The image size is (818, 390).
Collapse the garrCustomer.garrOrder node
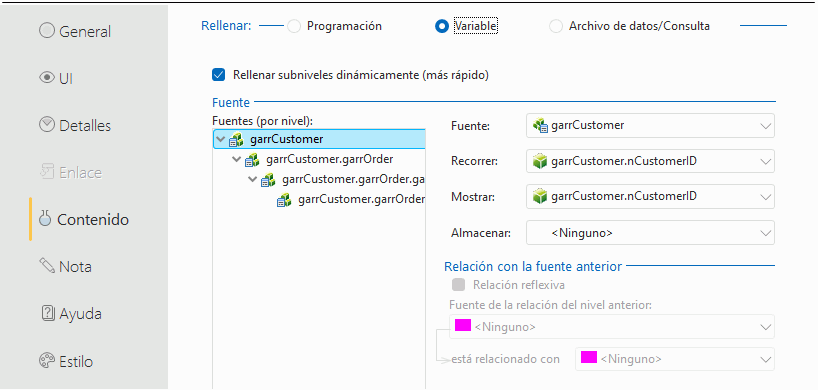(237, 160)
